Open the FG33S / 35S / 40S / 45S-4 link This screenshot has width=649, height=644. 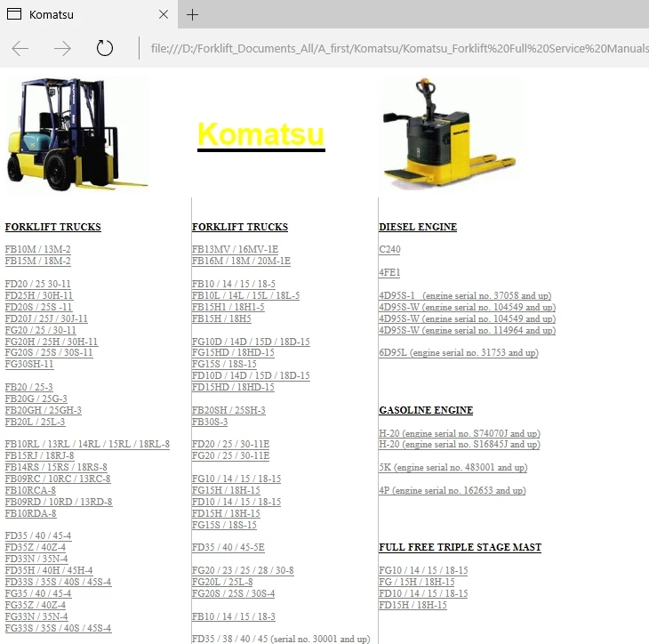click(x=58, y=628)
